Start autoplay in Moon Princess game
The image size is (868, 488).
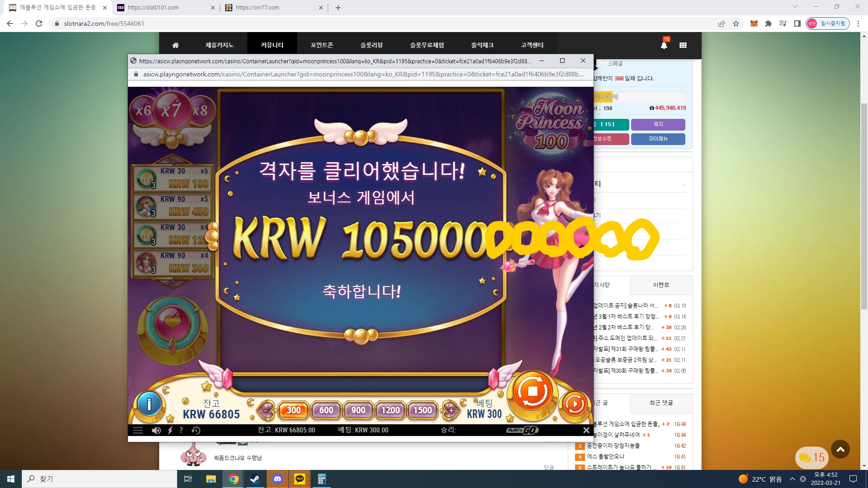pyautogui.click(x=575, y=404)
